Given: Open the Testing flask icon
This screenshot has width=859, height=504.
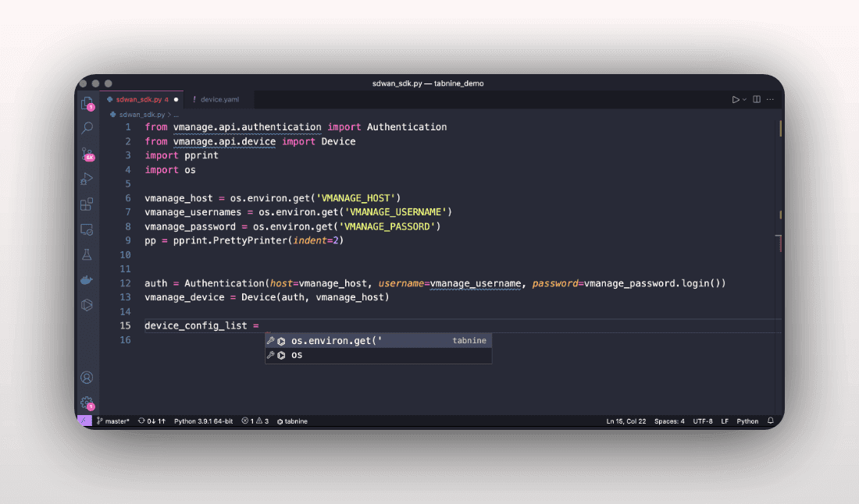Looking at the screenshot, I should point(87,255).
